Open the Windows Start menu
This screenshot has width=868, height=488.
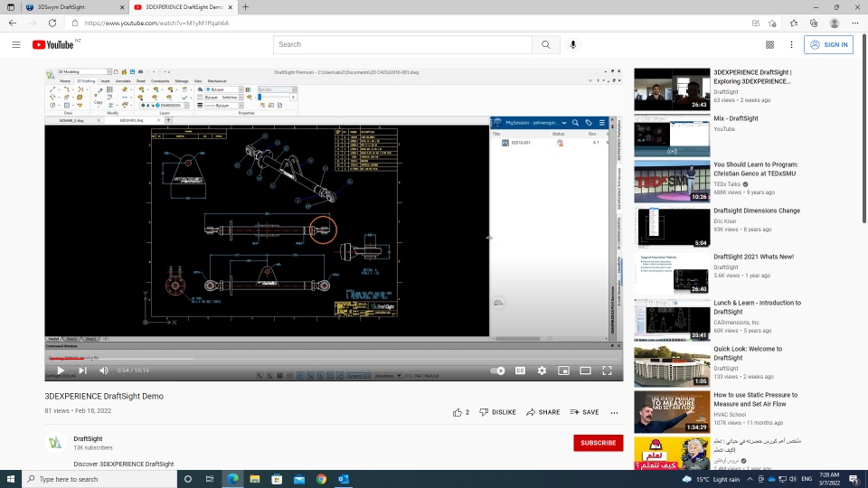pos(11,479)
